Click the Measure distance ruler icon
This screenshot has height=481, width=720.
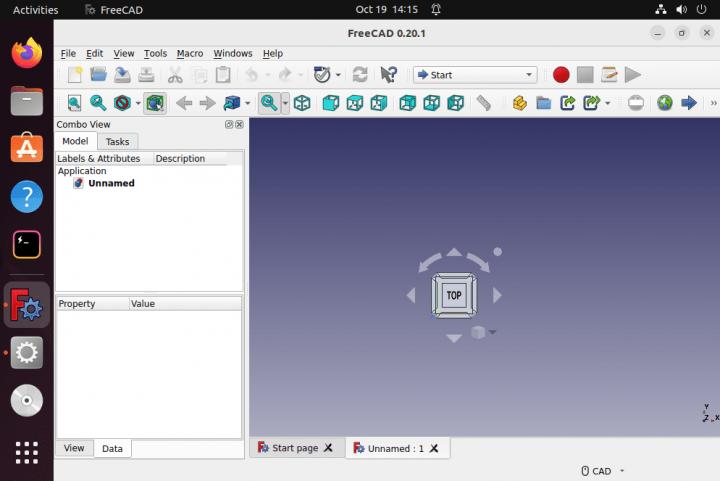484,103
